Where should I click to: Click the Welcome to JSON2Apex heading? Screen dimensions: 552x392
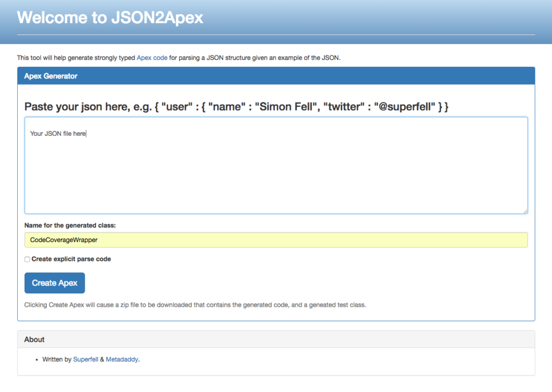point(110,17)
